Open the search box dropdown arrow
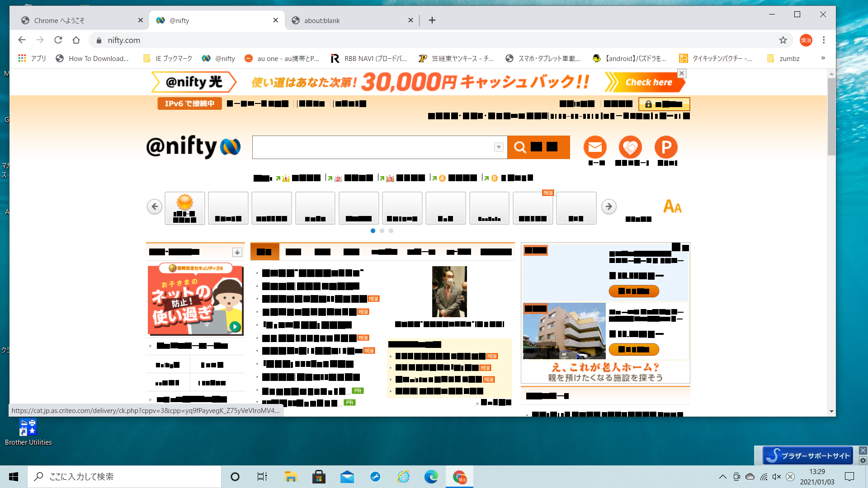868x488 pixels. click(499, 147)
